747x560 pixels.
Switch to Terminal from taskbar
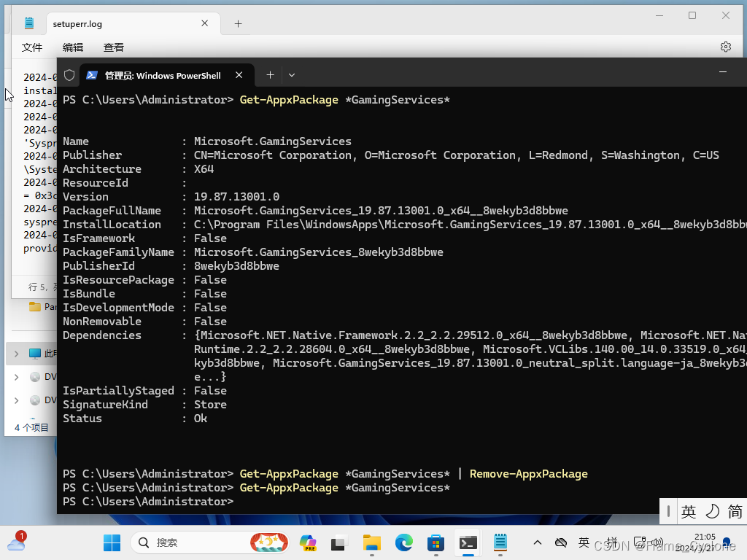(x=468, y=542)
